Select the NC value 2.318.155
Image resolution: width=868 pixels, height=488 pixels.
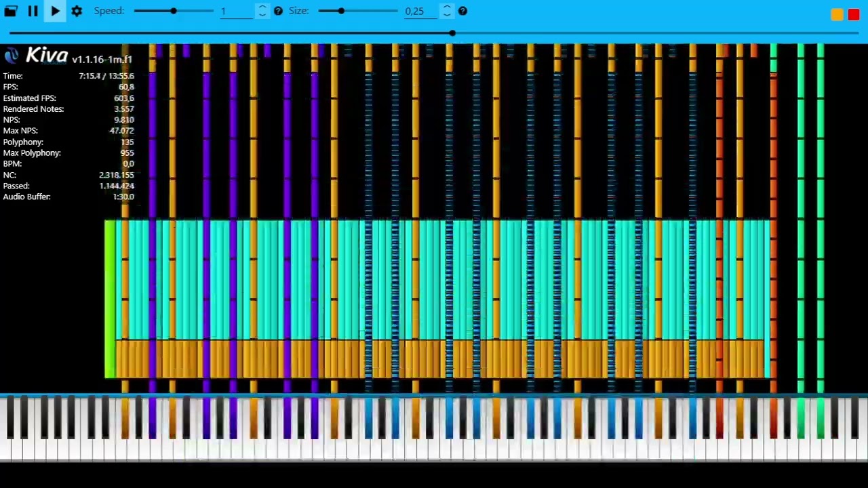pos(117,175)
